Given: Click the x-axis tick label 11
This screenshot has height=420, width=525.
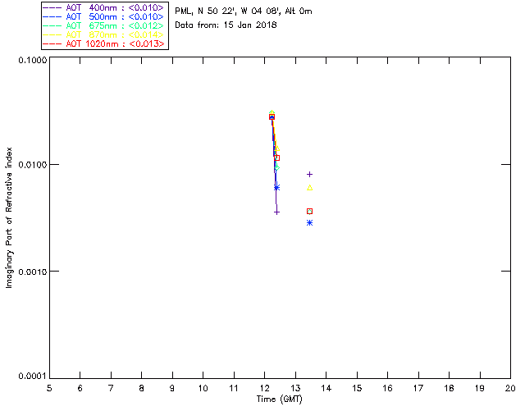Looking at the screenshot, I should [234, 388].
